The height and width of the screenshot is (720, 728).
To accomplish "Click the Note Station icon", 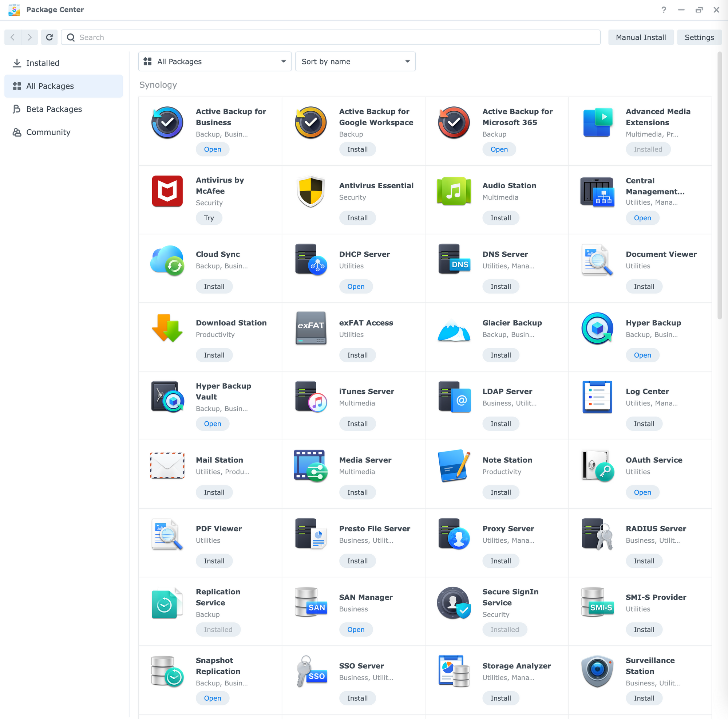I will click(454, 465).
